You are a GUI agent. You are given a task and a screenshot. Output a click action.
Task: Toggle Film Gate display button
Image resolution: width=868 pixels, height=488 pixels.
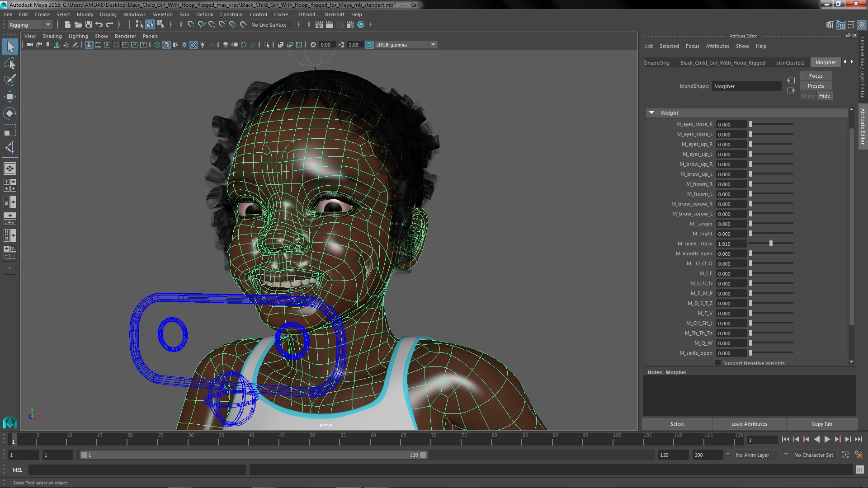tap(98, 45)
